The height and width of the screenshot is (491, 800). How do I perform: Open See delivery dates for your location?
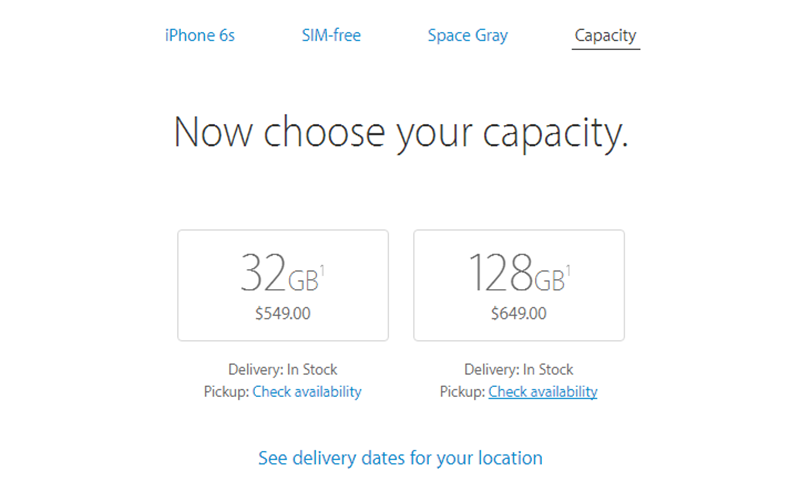pyautogui.click(x=400, y=458)
